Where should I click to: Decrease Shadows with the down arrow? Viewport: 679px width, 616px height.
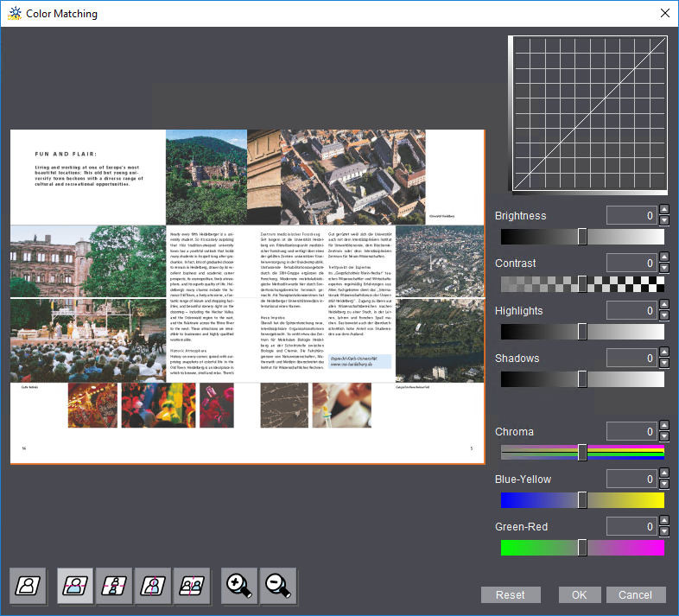coord(663,363)
